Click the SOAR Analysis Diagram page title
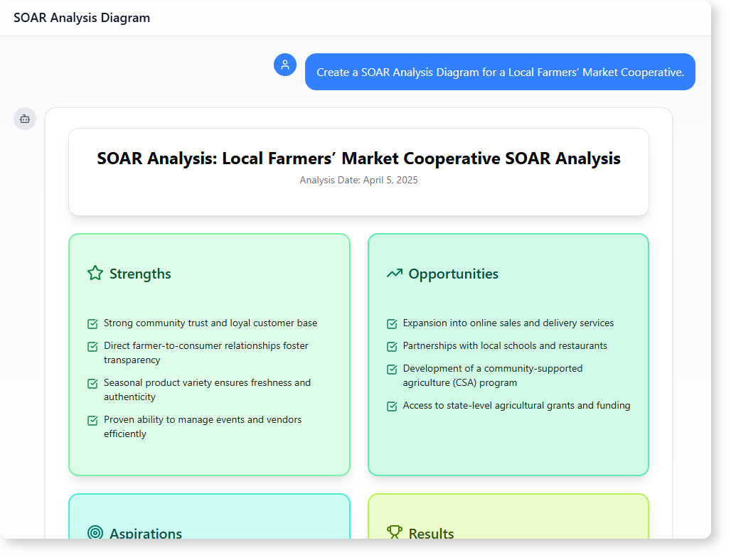 [82, 18]
